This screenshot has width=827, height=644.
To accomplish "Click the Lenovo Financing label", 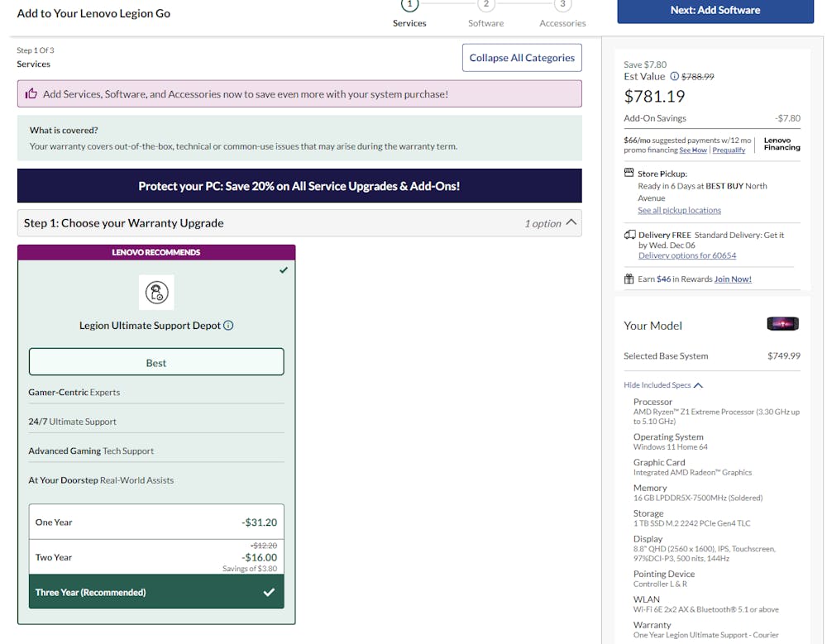I will [782, 144].
